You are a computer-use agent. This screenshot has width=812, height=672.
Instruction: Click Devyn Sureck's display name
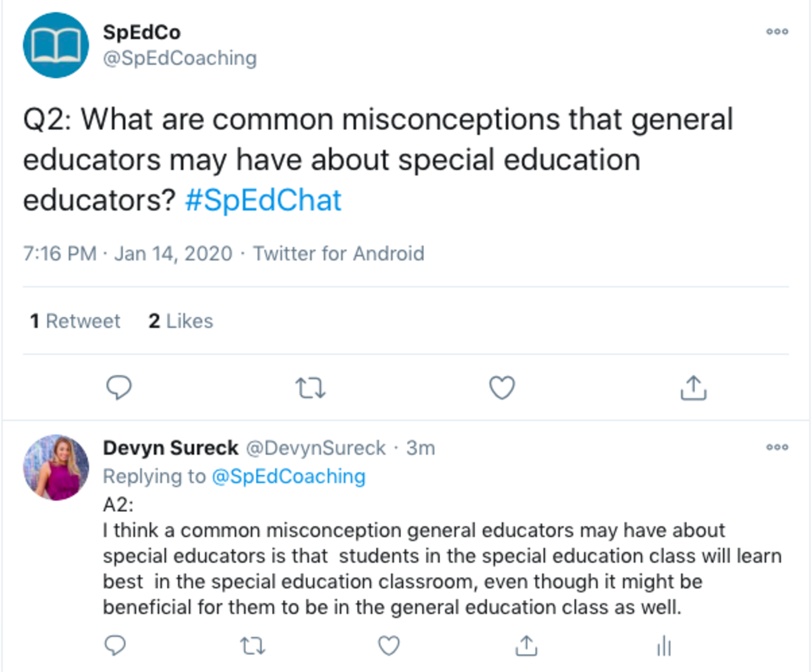point(170,448)
